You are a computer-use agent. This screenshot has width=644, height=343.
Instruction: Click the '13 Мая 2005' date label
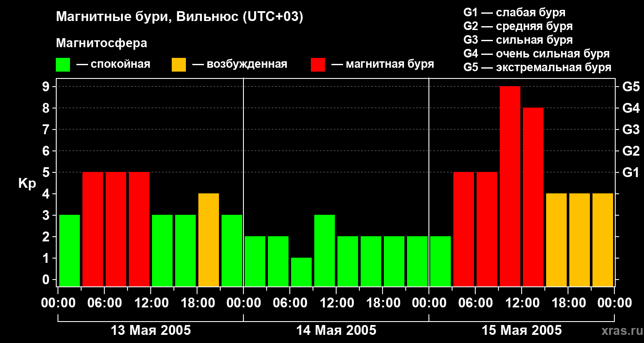tap(151, 331)
